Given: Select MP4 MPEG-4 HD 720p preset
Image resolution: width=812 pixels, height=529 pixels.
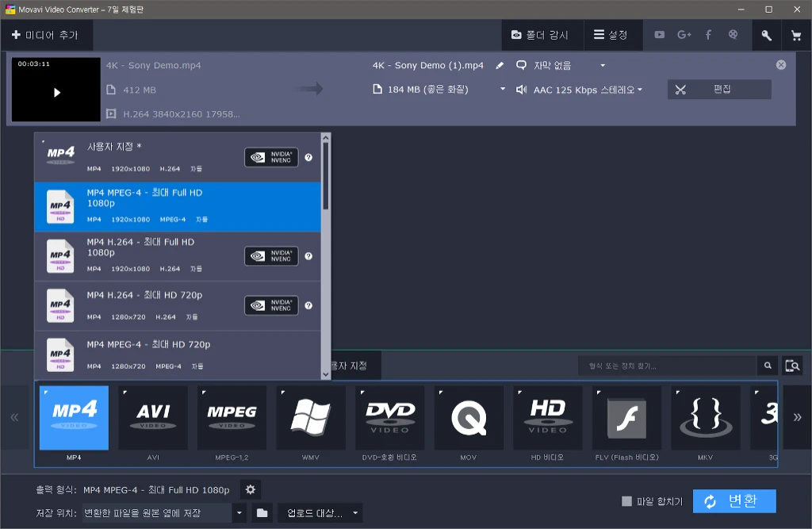Looking at the screenshot, I should coord(178,355).
